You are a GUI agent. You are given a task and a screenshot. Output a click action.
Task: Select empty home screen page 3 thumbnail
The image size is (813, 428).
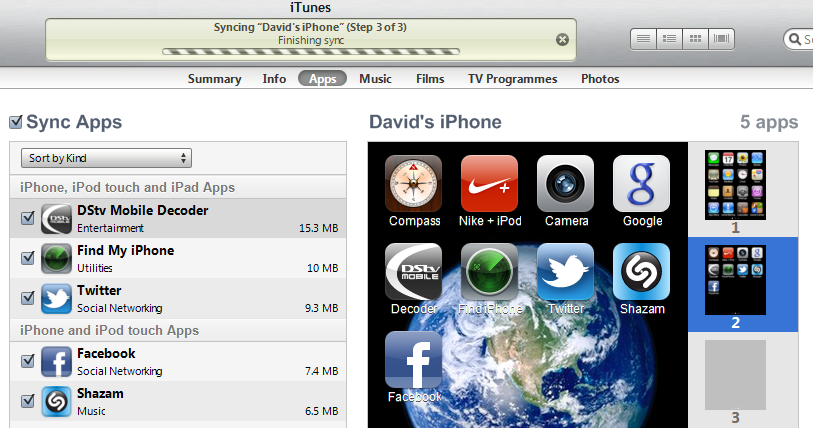(x=735, y=375)
